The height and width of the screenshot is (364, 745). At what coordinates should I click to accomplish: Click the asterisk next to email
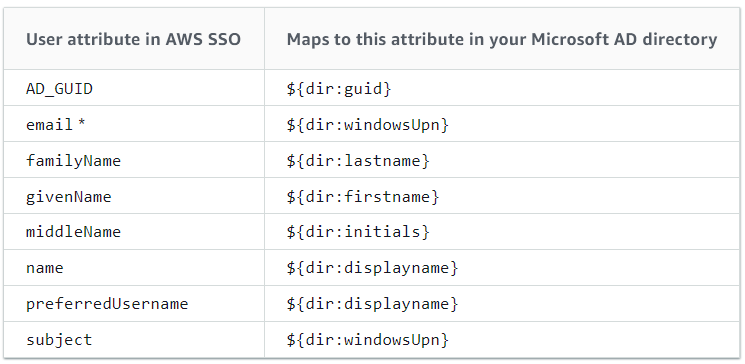pyautogui.click(x=81, y=124)
